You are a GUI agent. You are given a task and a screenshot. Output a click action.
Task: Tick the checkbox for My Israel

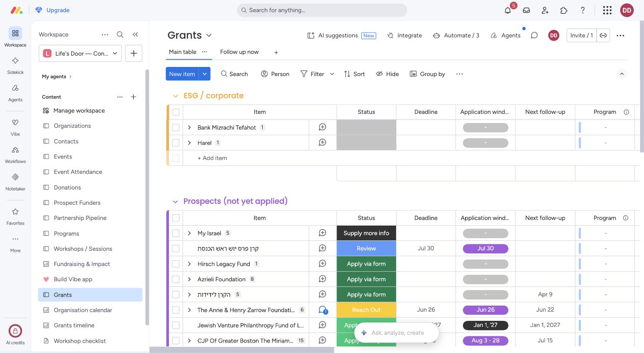176,233
